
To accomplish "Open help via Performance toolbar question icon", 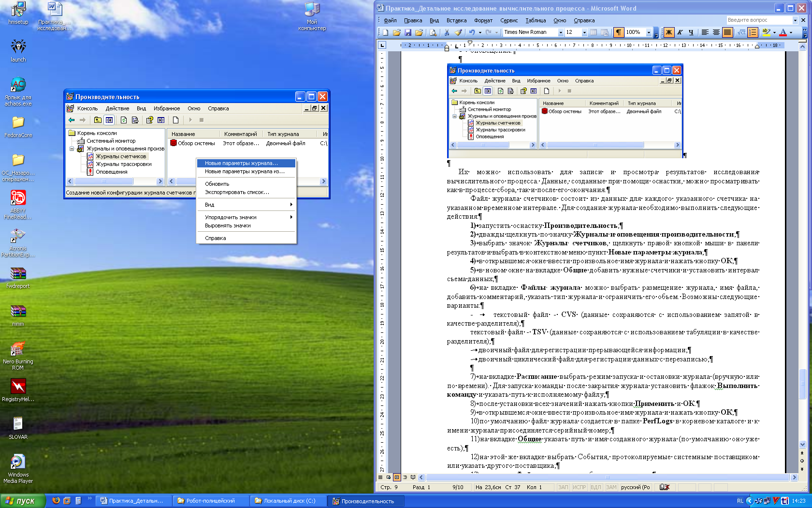I will click(x=150, y=120).
